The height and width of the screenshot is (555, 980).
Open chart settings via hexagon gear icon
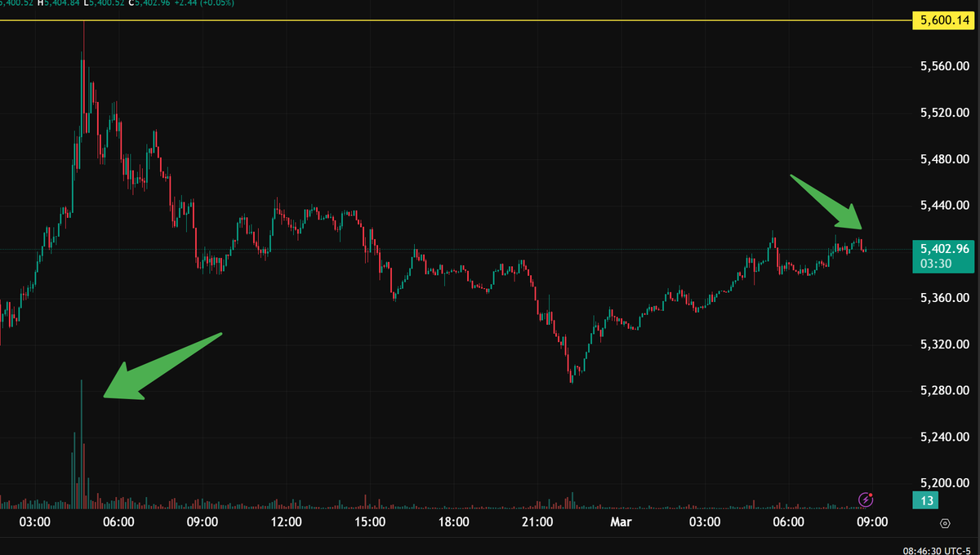click(945, 523)
